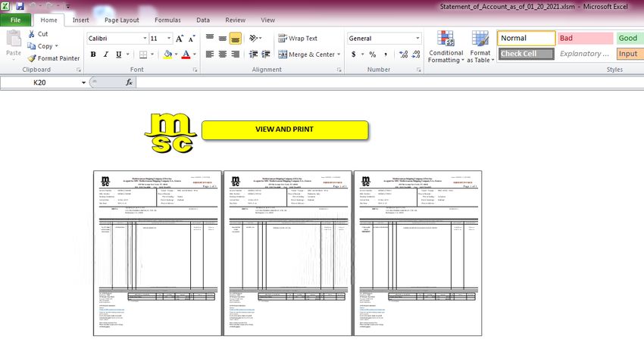Apply yellow Fill Color bucket
The width and height of the screenshot is (644, 355).
point(167,54)
